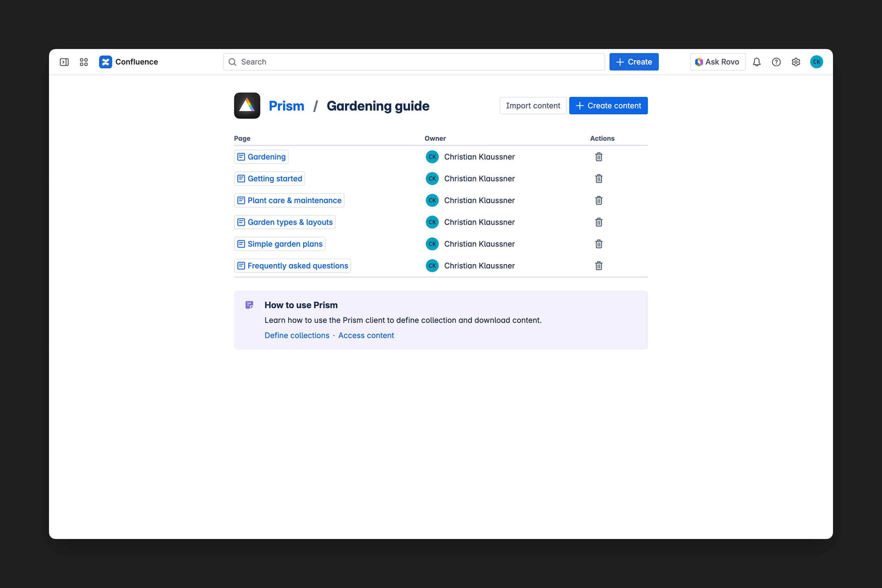Remove Frequently asked questions page

(598, 266)
